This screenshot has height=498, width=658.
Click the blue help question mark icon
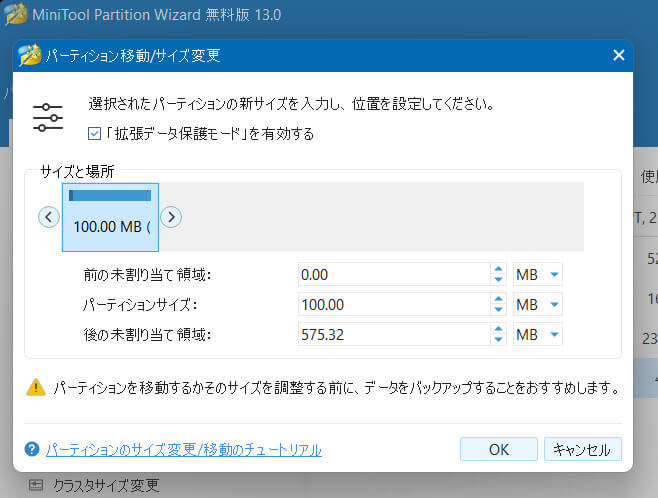pyautogui.click(x=32, y=450)
